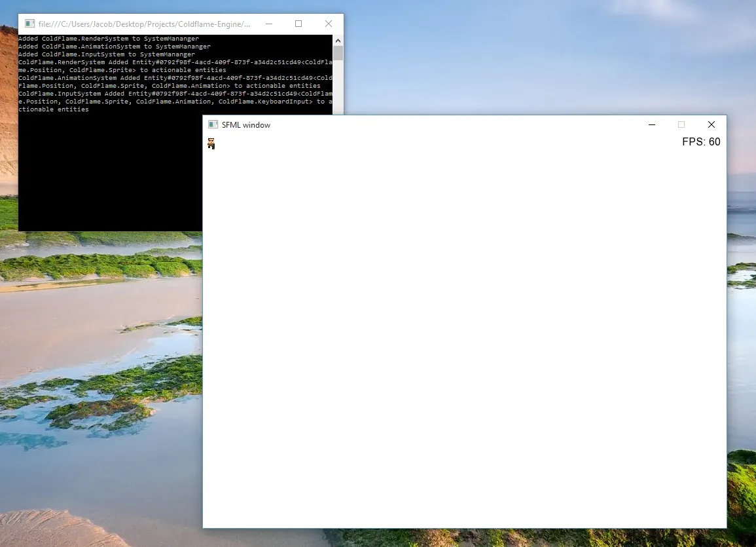Viewport: 756px width, 547px height.
Task: Click the disabled maximize button of SFML window
Action: tap(681, 124)
